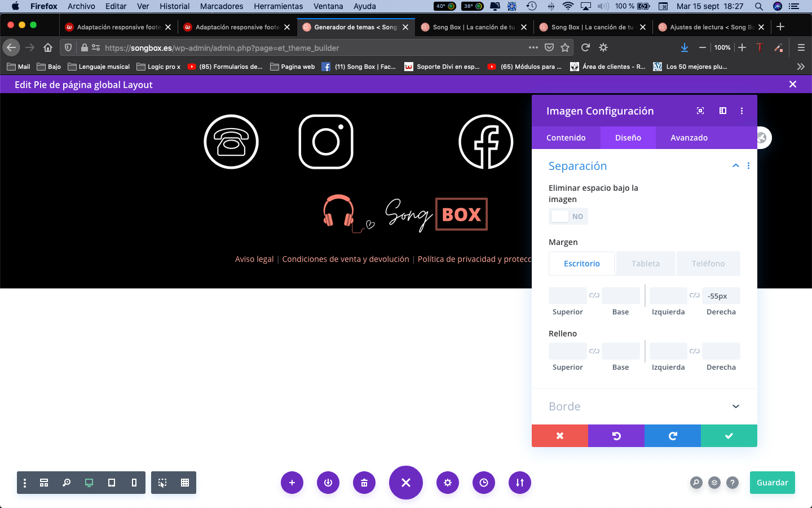Select the Tableta margin tab
The height and width of the screenshot is (508, 812).
click(646, 264)
